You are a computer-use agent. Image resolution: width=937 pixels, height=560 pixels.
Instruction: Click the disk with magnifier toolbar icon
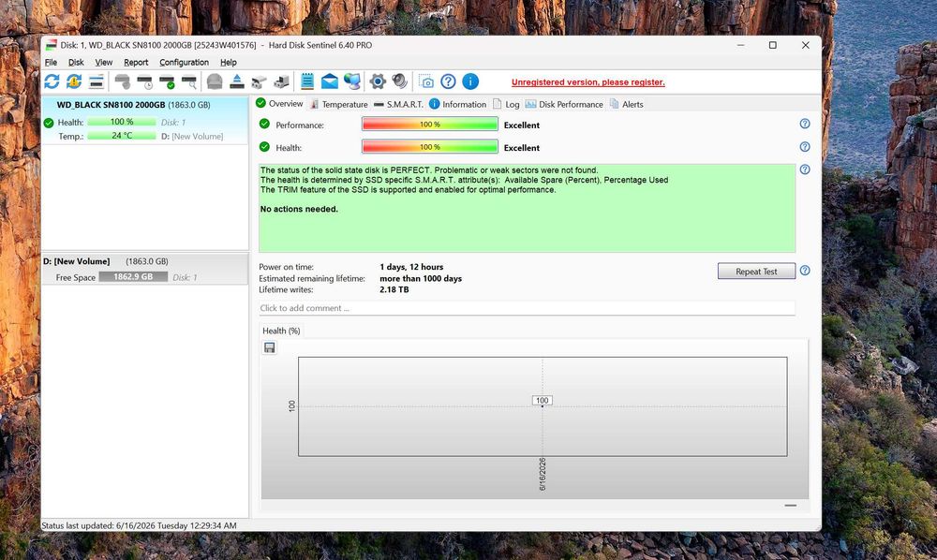point(189,81)
